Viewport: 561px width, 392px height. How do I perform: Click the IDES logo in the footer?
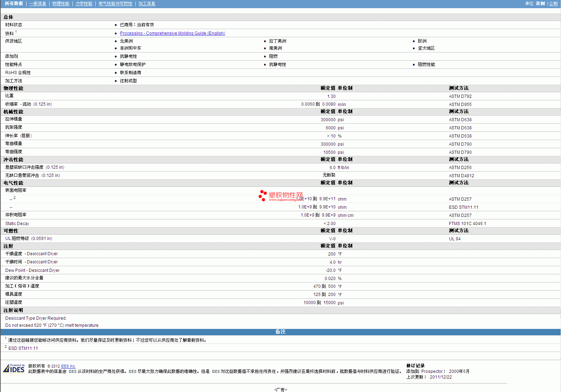14,369
